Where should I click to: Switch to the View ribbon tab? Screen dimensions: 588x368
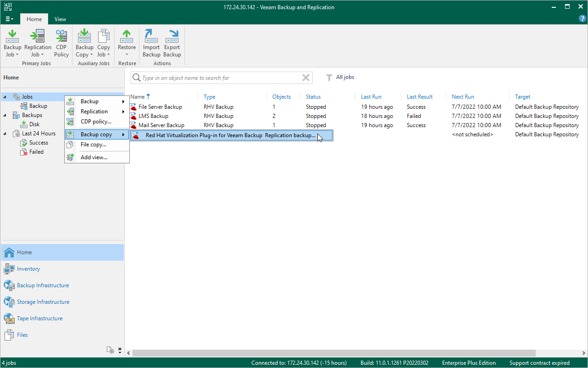[x=60, y=19]
